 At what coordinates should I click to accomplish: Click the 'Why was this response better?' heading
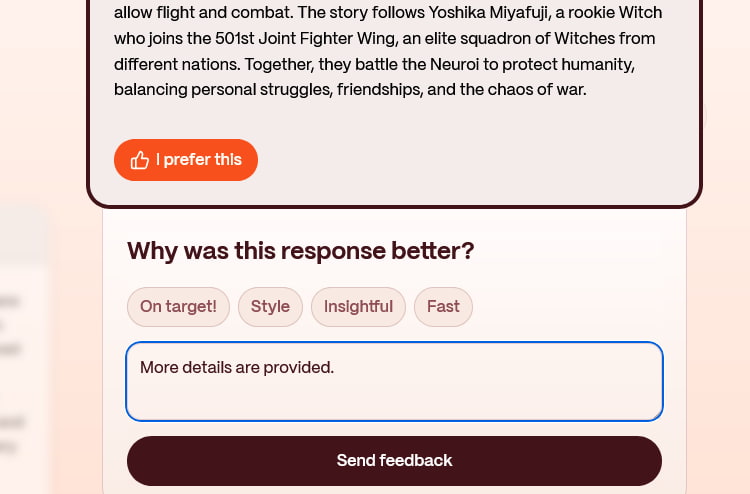pos(301,251)
